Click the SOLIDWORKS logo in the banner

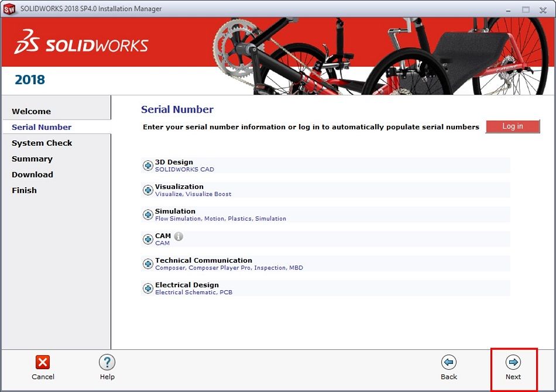[x=82, y=42]
